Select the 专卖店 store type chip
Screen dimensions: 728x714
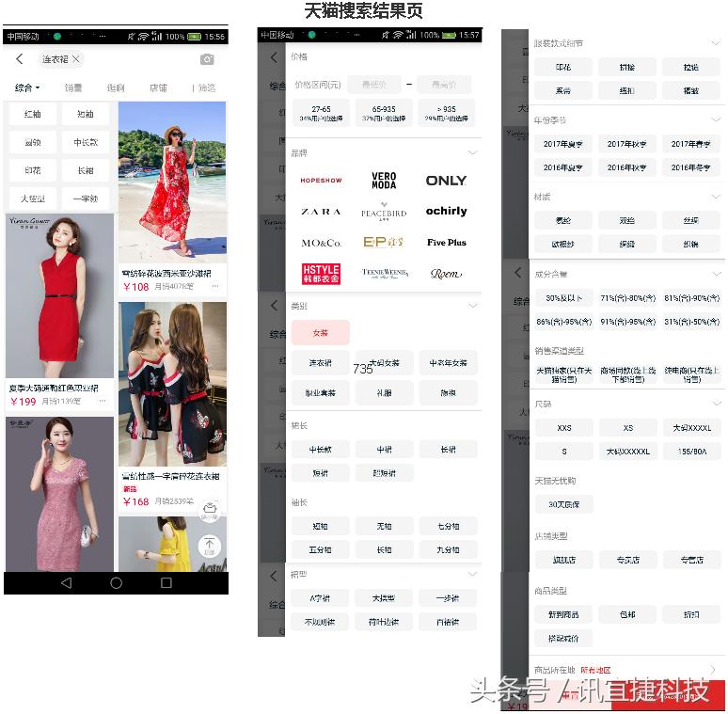pos(628,560)
